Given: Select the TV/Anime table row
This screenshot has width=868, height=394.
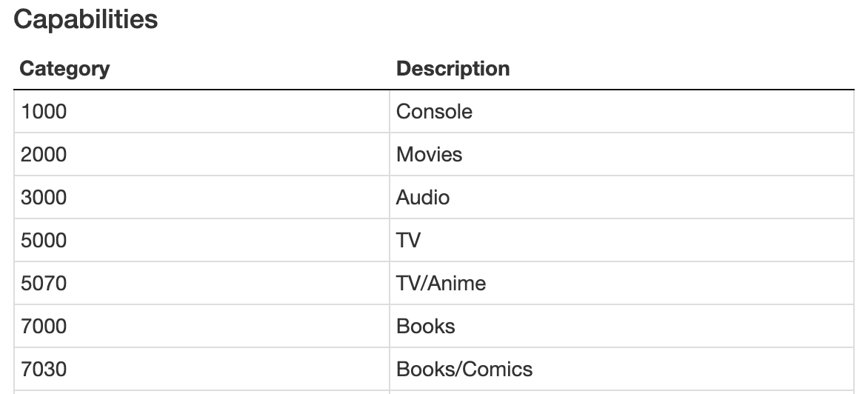Looking at the screenshot, I should [434, 284].
